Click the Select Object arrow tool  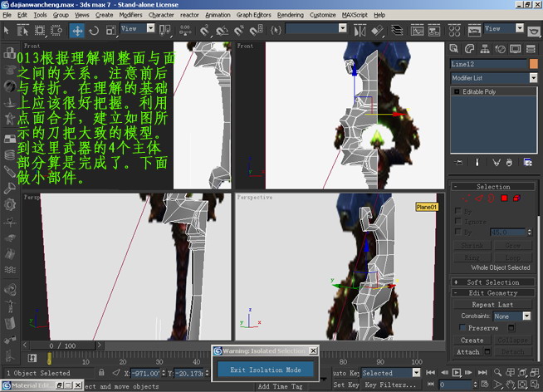[x=7, y=30]
